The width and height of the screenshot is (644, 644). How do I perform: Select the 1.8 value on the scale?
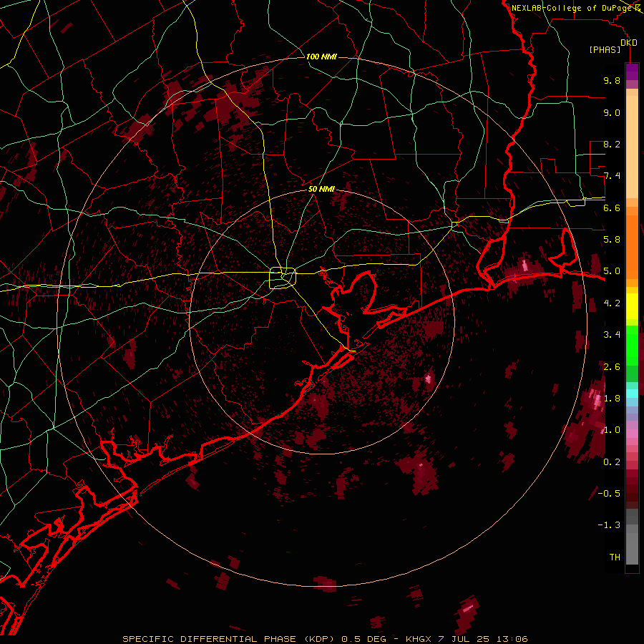tap(612, 399)
